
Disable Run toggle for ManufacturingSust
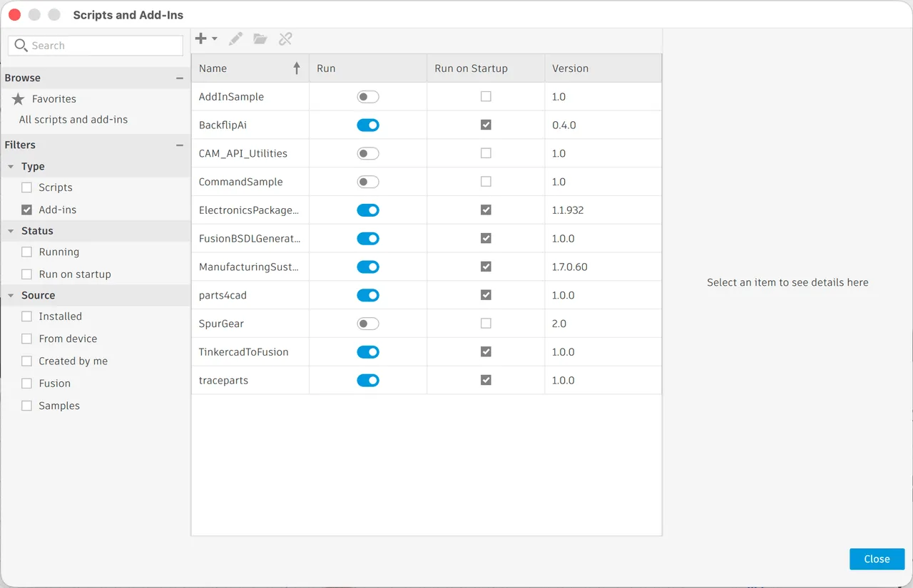[368, 267]
